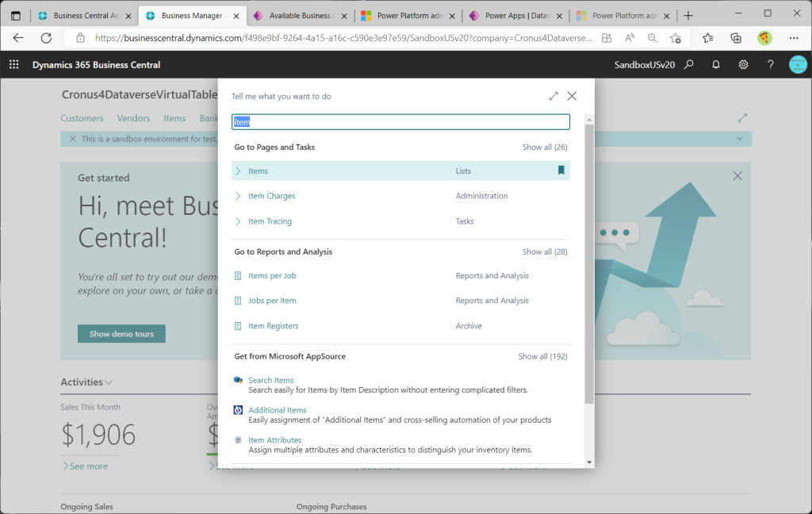Click the browser zoom out magnifier icon
Screen dimensions: 812x514
[652, 38]
